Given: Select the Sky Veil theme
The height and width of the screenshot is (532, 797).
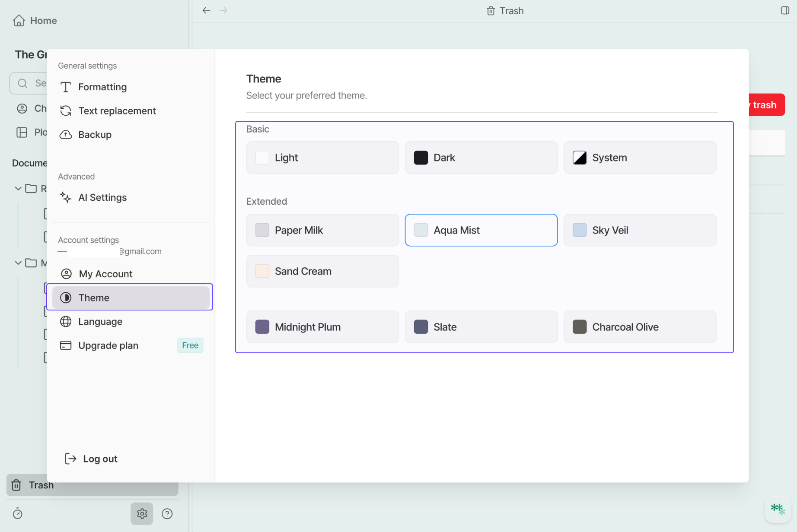Looking at the screenshot, I should point(640,230).
